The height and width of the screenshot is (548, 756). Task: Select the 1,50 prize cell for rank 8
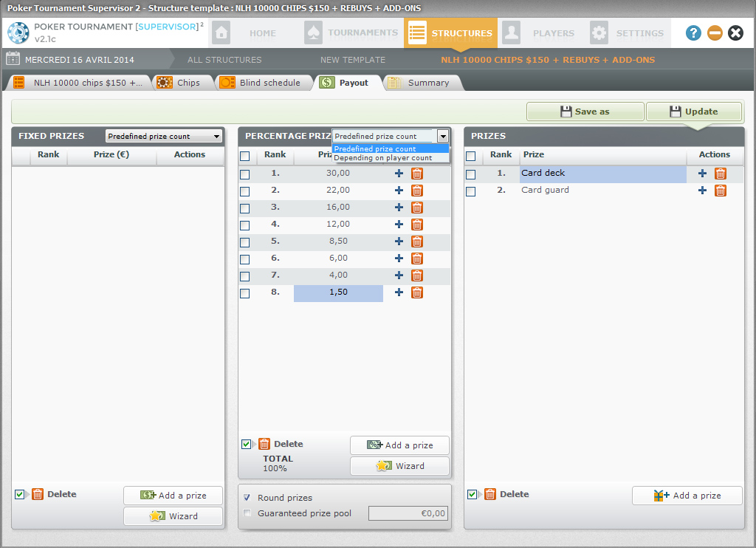338,293
